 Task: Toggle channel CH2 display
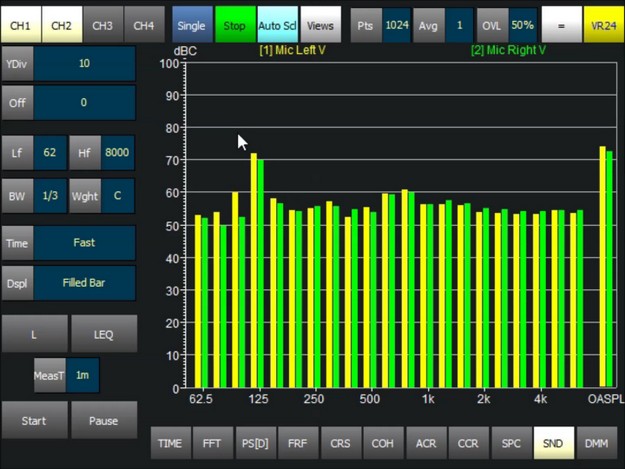coord(61,25)
